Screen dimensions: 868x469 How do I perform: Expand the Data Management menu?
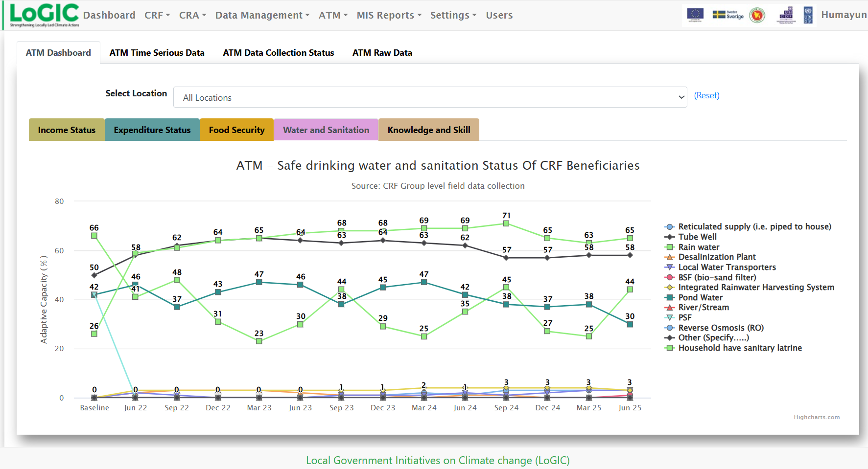coord(262,15)
